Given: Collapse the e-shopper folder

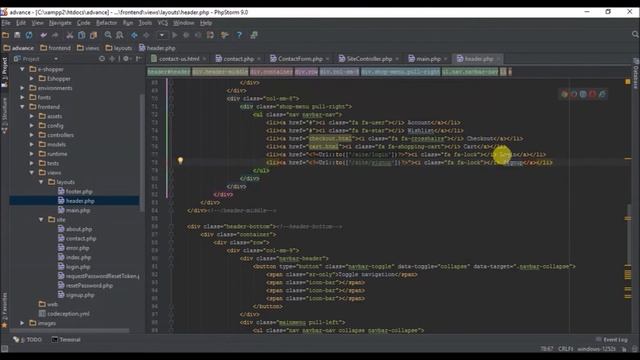Looking at the screenshot, I should [22, 69].
